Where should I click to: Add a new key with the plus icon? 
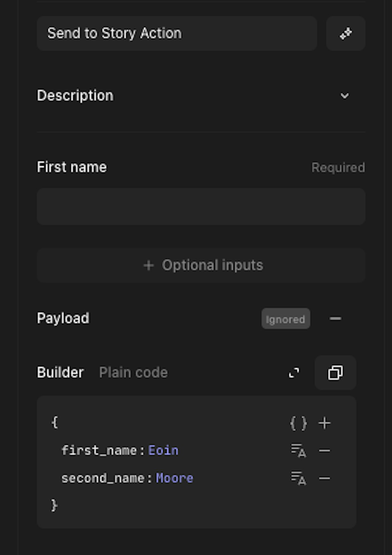pyautogui.click(x=324, y=423)
